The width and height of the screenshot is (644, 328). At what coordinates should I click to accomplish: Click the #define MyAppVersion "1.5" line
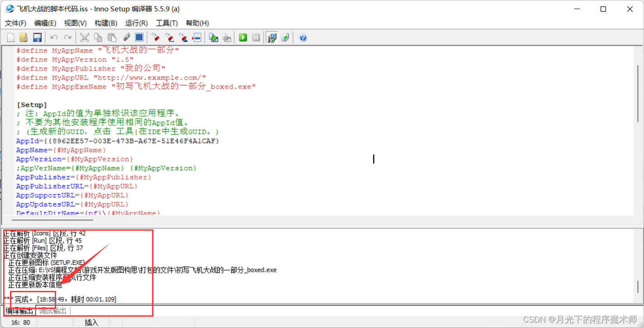(x=75, y=59)
